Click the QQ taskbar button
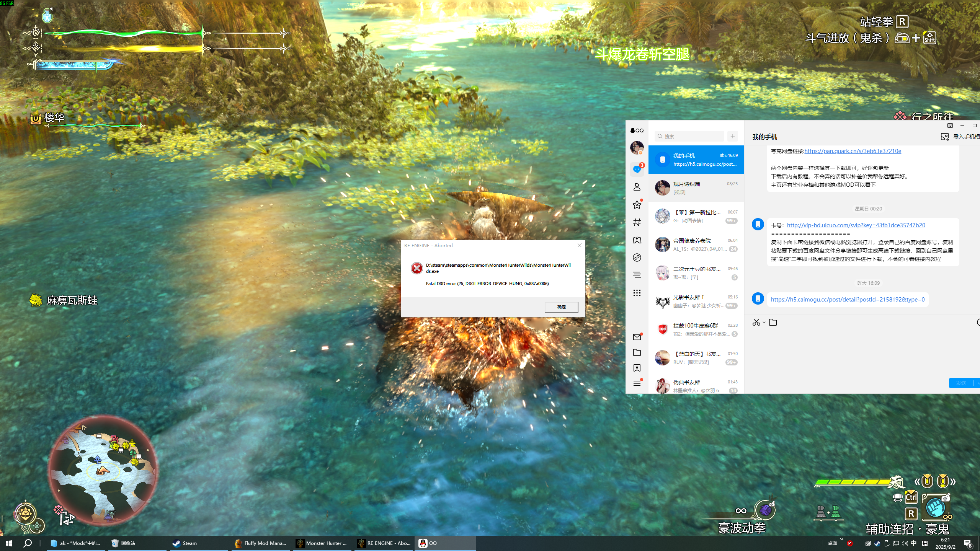This screenshot has height=551, width=980. tap(445, 543)
